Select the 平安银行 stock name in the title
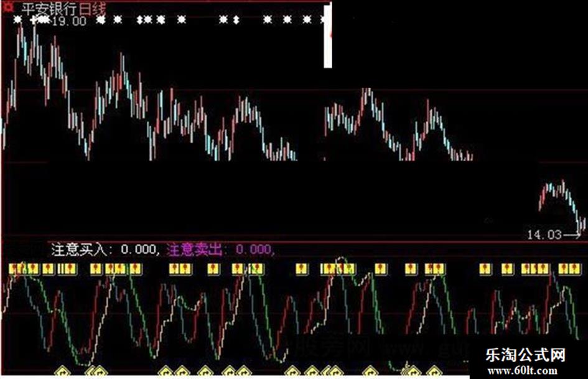This screenshot has height=379, width=588. coord(49,9)
